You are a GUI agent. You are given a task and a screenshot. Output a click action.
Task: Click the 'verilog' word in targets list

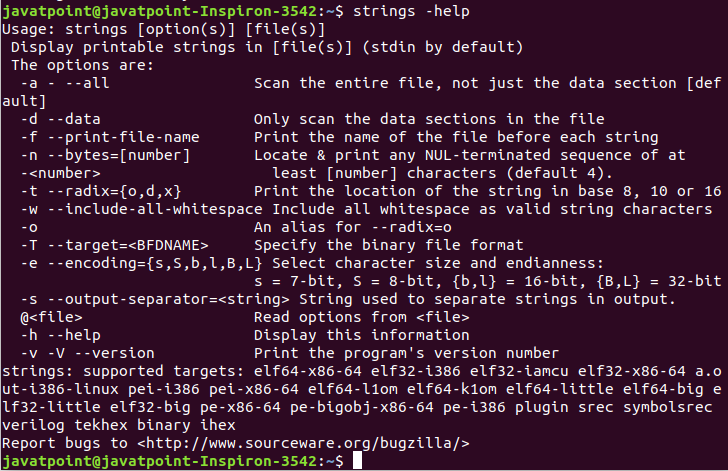33,425
